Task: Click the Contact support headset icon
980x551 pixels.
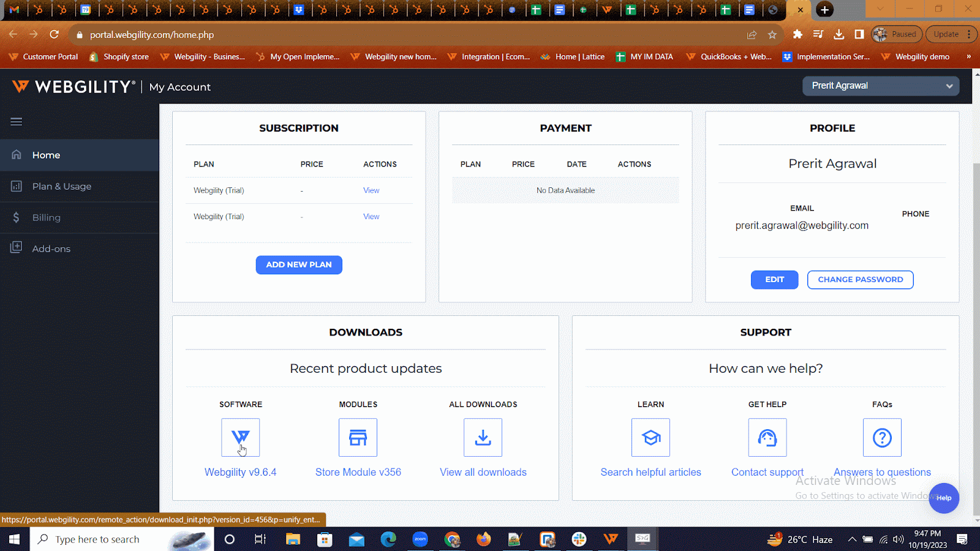Action: coord(767,437)
